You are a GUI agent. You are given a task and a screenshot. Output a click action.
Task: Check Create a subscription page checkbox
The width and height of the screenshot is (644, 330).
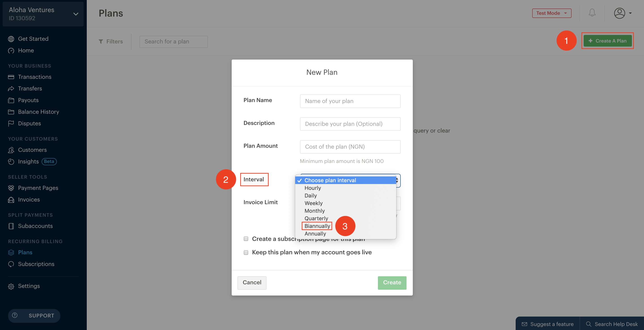pyautogui.click(x=246, y=239)
